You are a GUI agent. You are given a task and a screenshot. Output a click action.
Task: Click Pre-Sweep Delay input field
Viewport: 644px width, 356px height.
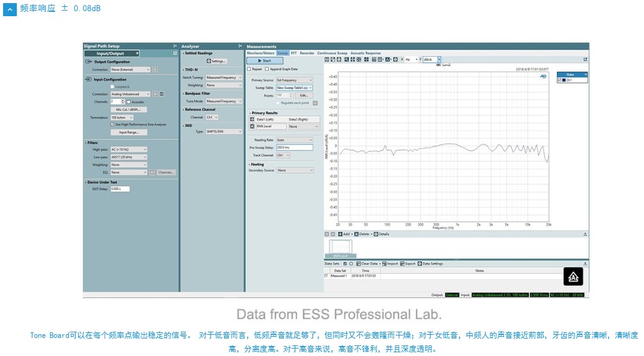point(294,148)
